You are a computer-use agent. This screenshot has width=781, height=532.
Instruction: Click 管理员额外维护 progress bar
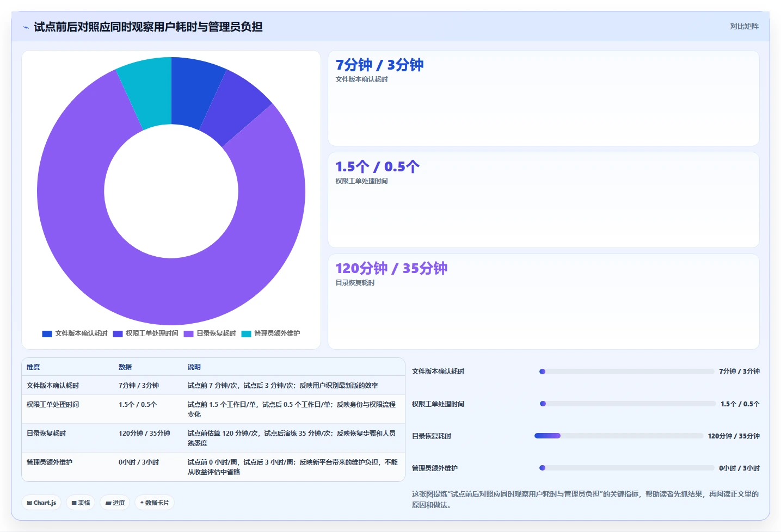point(626,468)
